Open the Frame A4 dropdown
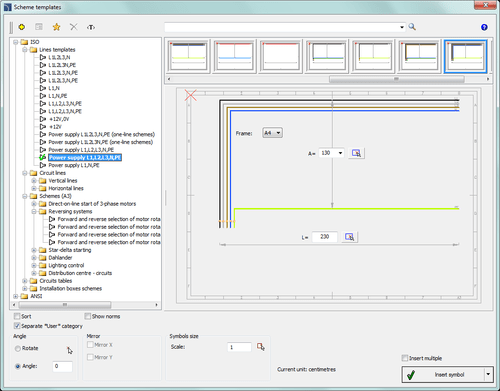 pos(273,133)
